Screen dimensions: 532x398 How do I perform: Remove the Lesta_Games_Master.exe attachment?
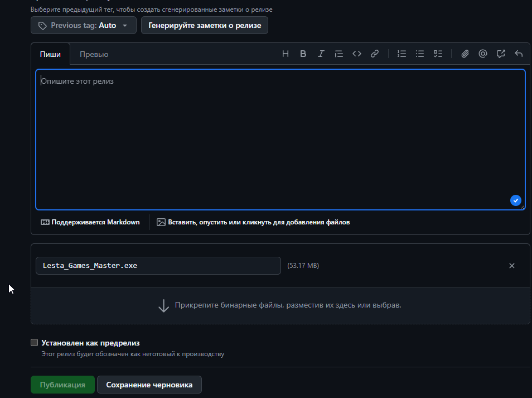coord(511,266)
